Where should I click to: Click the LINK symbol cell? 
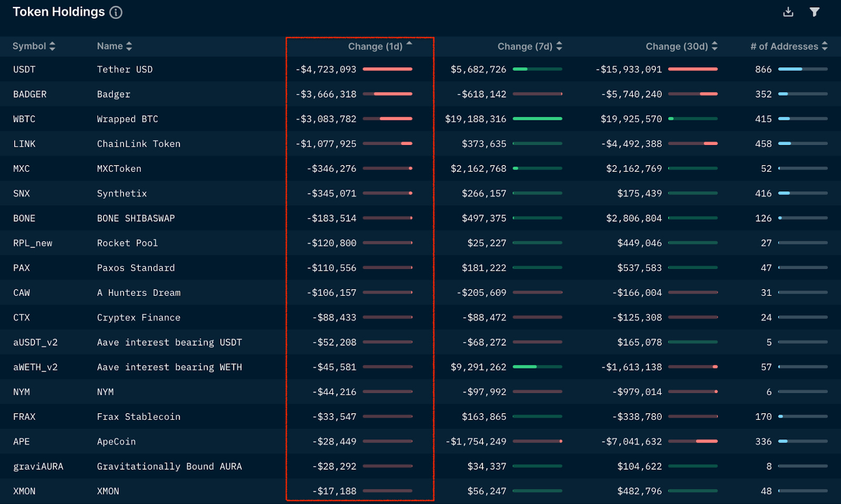click(24, 143)
